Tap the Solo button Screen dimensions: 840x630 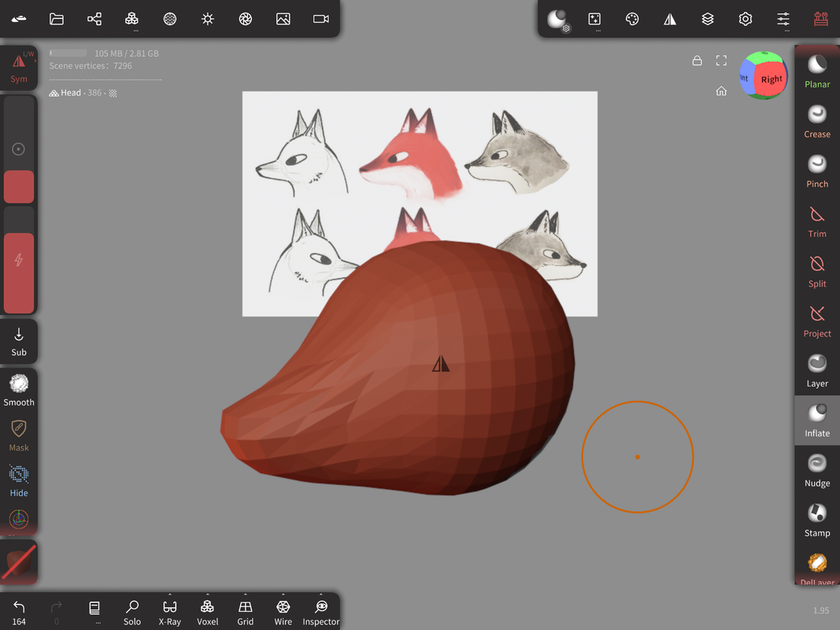132,611
